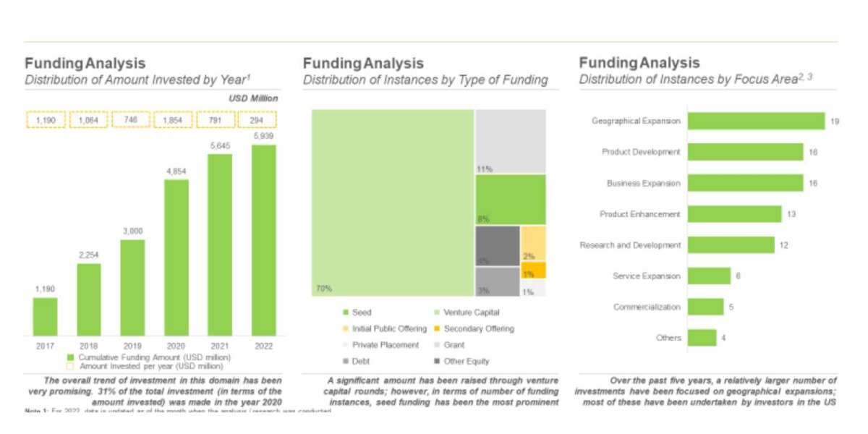Click the Initial Public Offering legend swatch

tap(346, 329)
